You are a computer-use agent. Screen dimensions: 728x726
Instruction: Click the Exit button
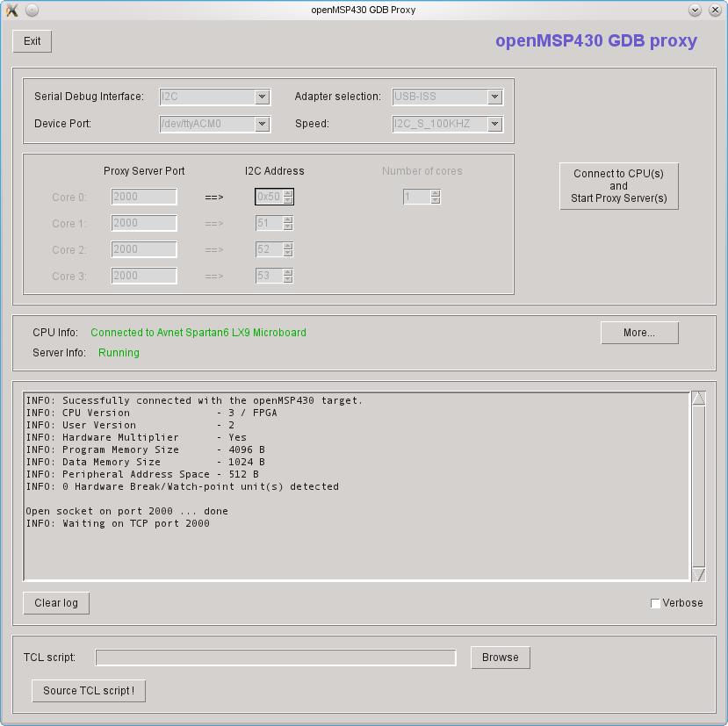pyautogui.click(x=32, y=41)
